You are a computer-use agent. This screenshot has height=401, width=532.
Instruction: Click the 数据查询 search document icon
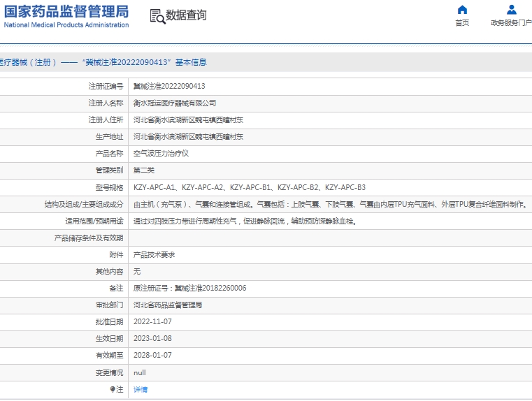[157, 16]
